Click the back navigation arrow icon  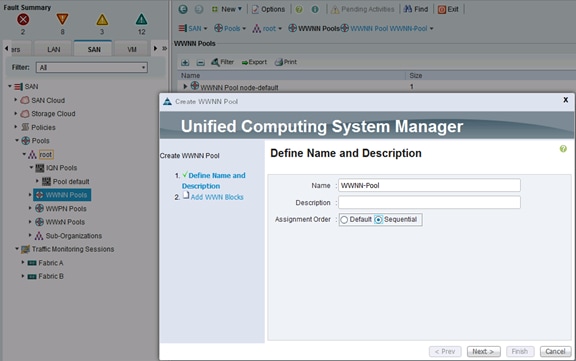(183, 9)
